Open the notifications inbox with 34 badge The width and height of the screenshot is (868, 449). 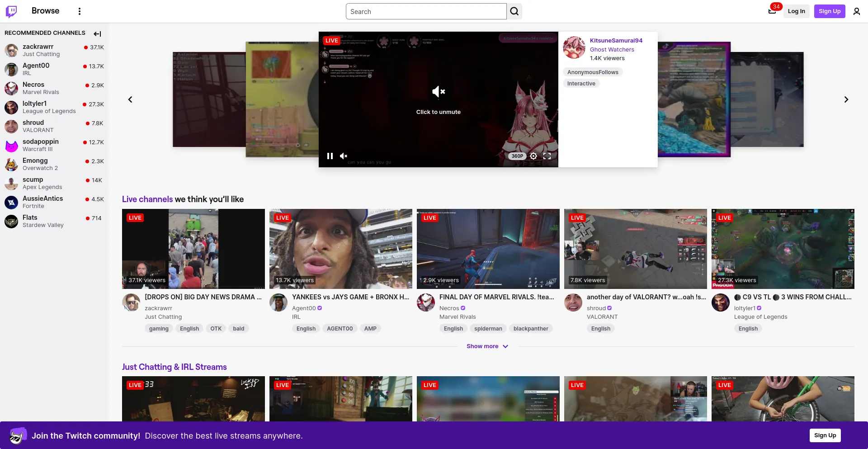pos(772,11)
